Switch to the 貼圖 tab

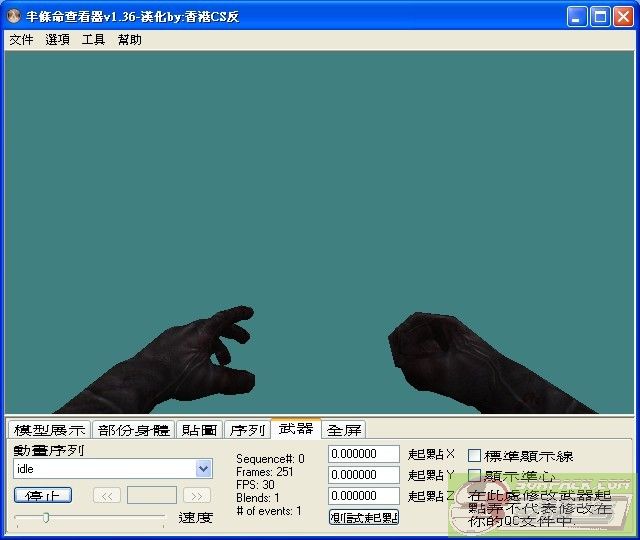[199, 430]
